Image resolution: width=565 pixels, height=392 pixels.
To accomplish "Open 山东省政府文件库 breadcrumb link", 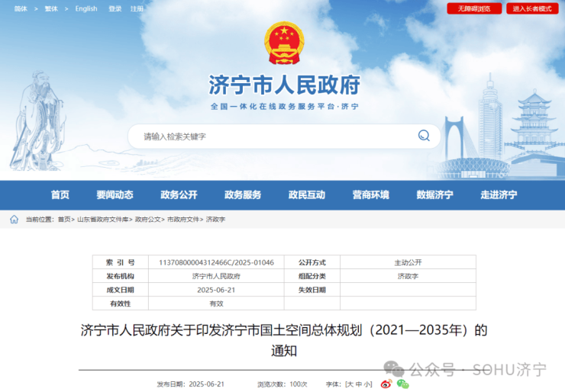I will pyautogui.click(x=103, y=220).
